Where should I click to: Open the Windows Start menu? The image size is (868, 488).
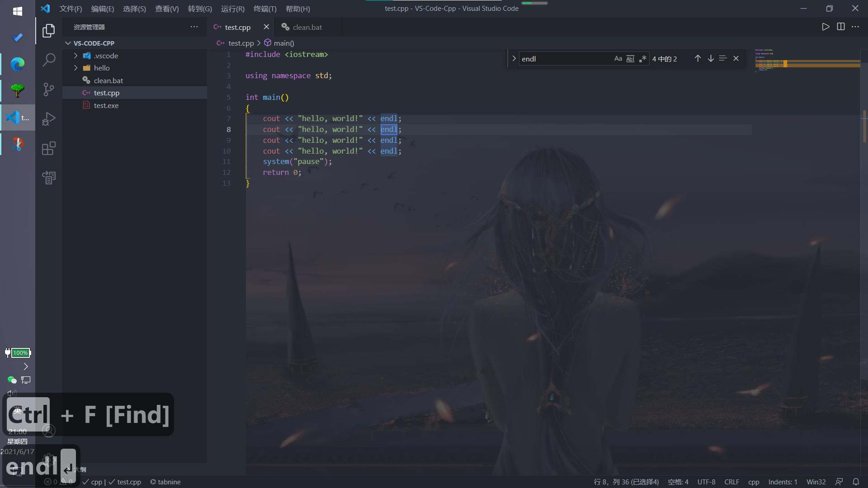18,11
